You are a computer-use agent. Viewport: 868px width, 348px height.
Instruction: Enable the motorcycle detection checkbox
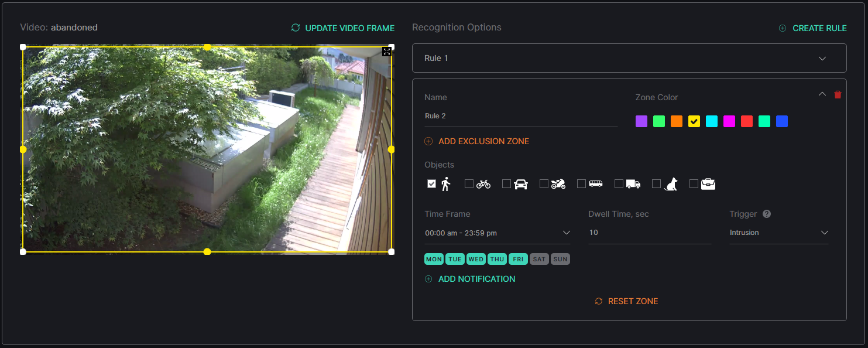(x=544, y=183)
